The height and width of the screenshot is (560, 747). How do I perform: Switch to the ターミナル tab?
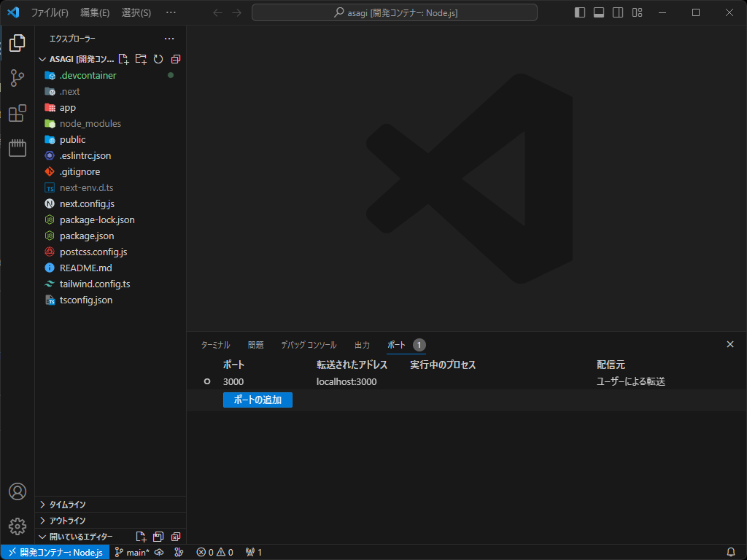215,345
